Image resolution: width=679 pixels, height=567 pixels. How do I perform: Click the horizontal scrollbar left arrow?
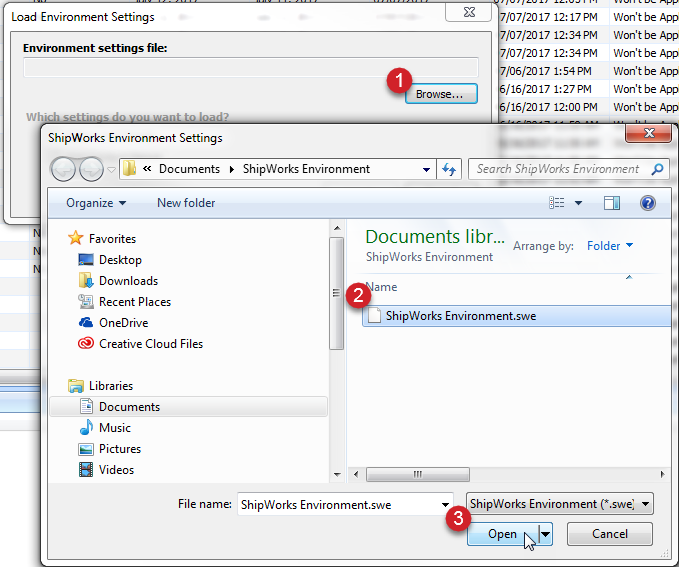click(x=356, y=474)
